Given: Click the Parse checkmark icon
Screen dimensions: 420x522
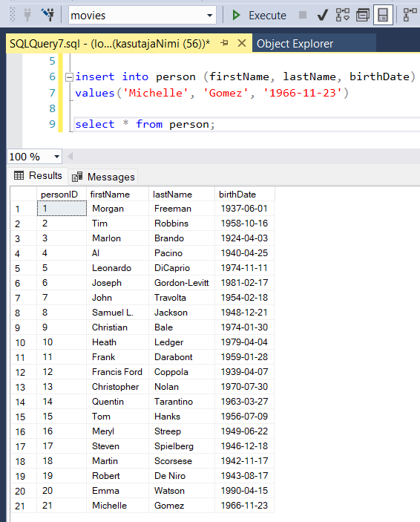Looking at the screenshot, I should point(323,16).
